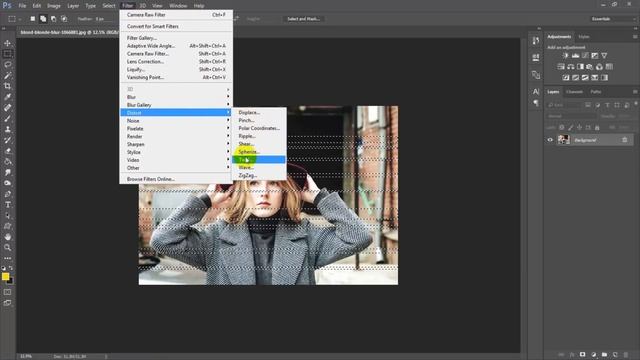Toggle lock transparent pixels in Layers
The height and width of the screenshot is (360, 640).
tap(562, 128)
